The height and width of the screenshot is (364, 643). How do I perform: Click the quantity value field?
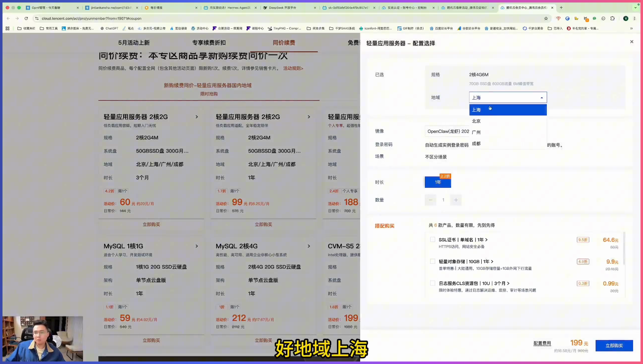point(443,200)
